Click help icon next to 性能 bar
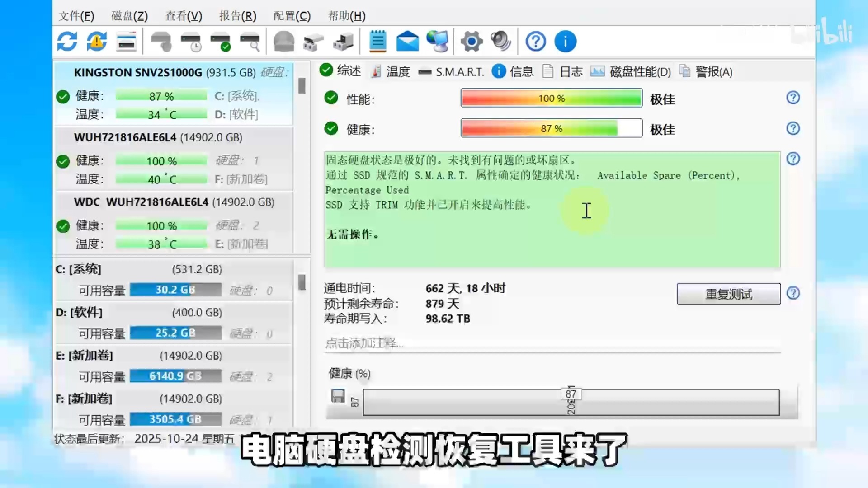The width and height of the screenshot is (868, 488). 793,98
